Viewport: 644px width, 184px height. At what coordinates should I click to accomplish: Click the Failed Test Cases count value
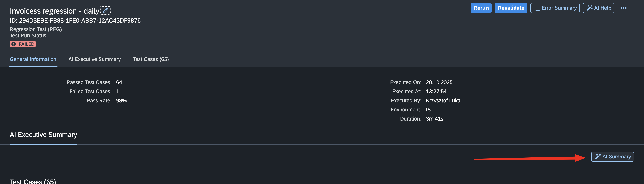click(118, 91)
